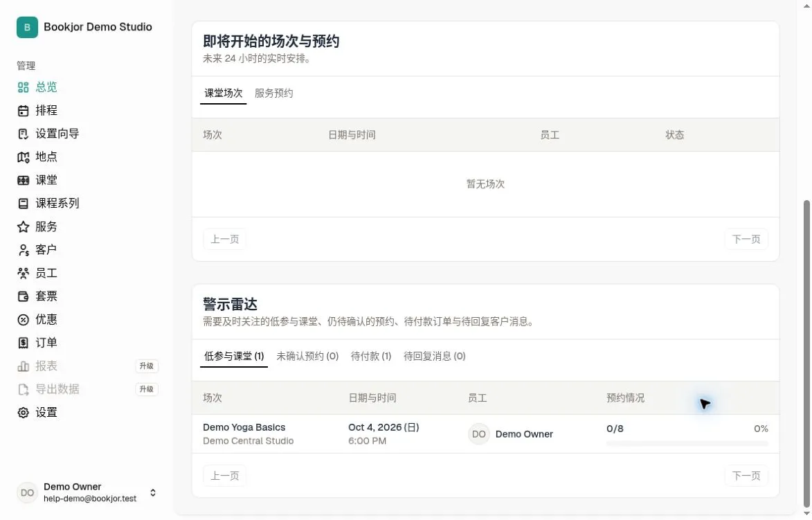
Task: Select the 员工 people icon
Action: (24, 273)
